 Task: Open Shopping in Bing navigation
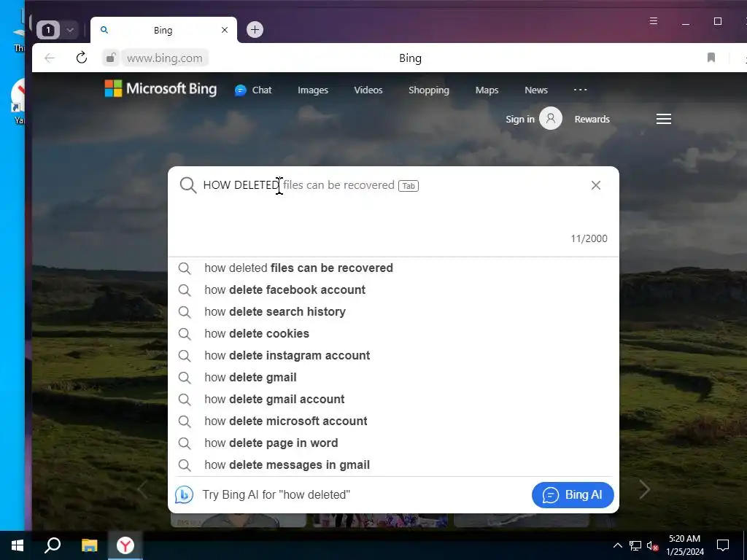428,90
